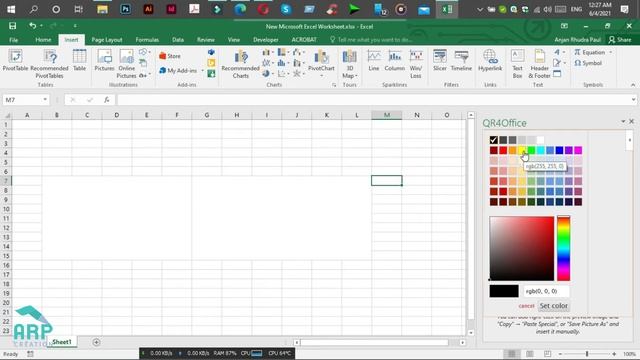Open the Undo history dropdown

click(41, 26)
